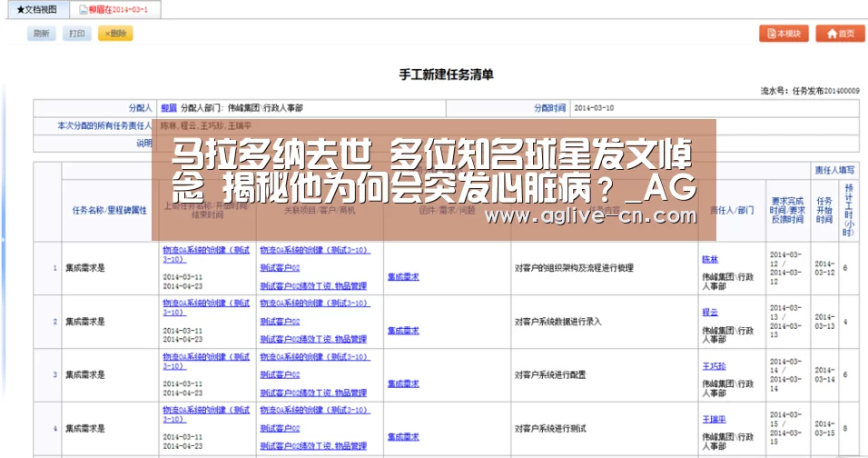The width and height of the screenshot is (868, 458).
Task: Open assigner 柳眉 profile link
Action: tap(168, 108)
